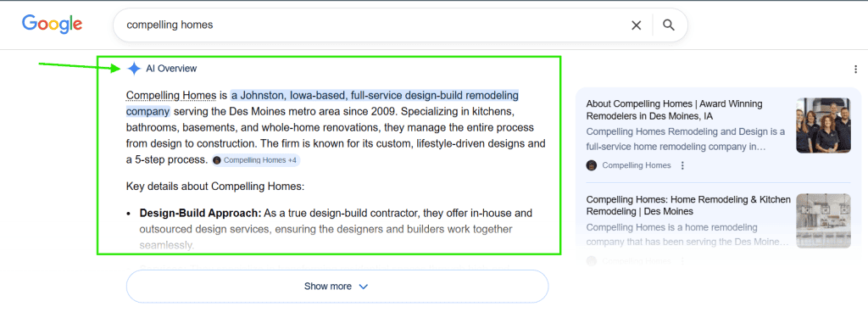Open the About Compelling Homes Award Winning Remodelers link
This screenshot has height=312, width=868.
pos(674,110)
